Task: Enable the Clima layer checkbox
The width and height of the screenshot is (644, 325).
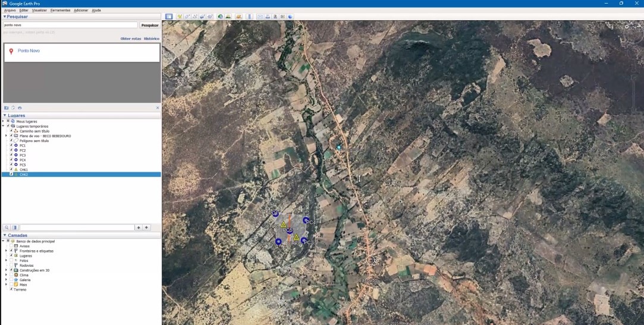Action: pos(11,275)
